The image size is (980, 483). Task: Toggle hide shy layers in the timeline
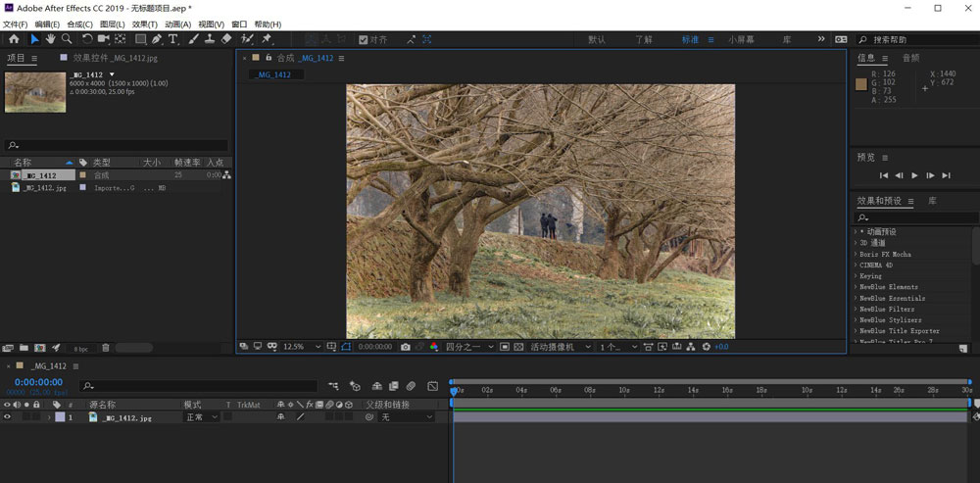pos(377,386)
